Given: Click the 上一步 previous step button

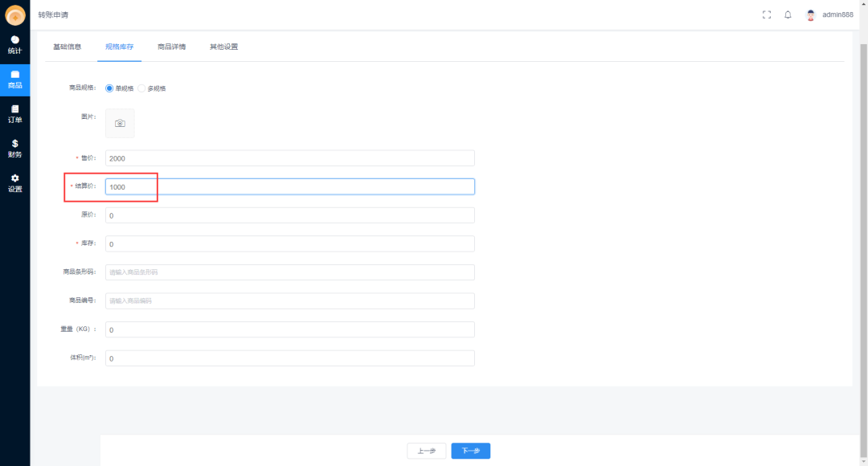Looking at the screenshot, I should pos(426,451).
